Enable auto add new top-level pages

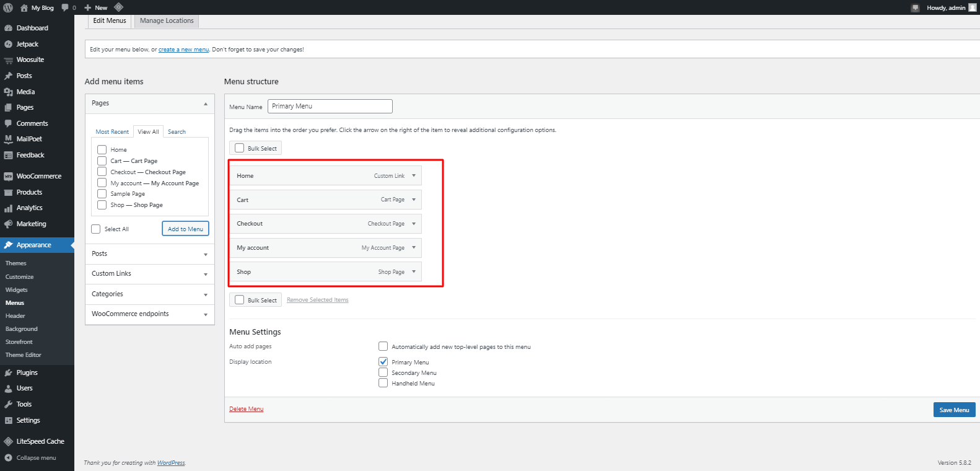click(383, 346)
